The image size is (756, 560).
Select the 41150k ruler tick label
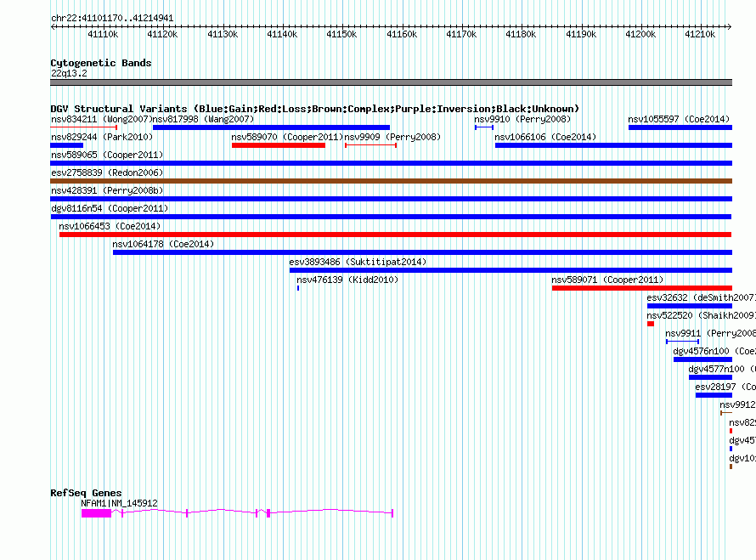[x=341, y=34]
